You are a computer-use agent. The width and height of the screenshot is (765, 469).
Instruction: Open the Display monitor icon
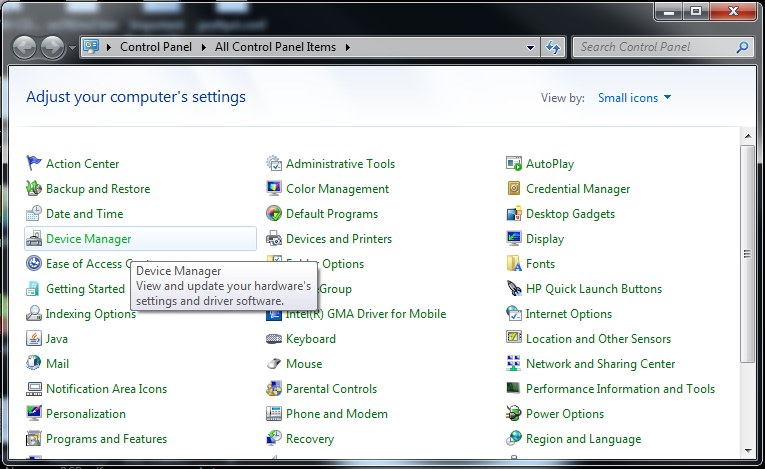coord(514,238)
